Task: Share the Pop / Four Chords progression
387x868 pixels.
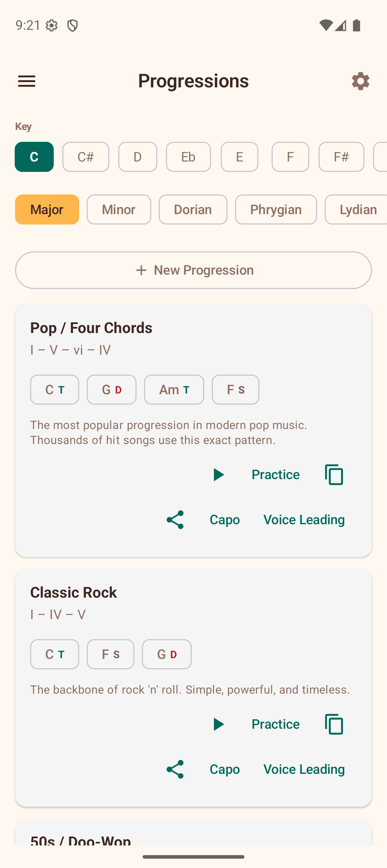Action: click(x=175, y=520)
